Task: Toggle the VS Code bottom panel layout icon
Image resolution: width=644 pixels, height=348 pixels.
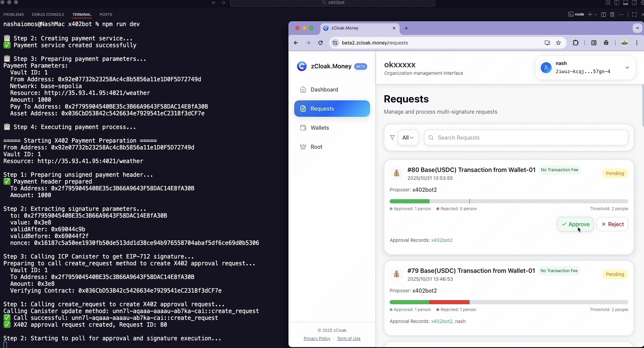Action: [625, 3]
